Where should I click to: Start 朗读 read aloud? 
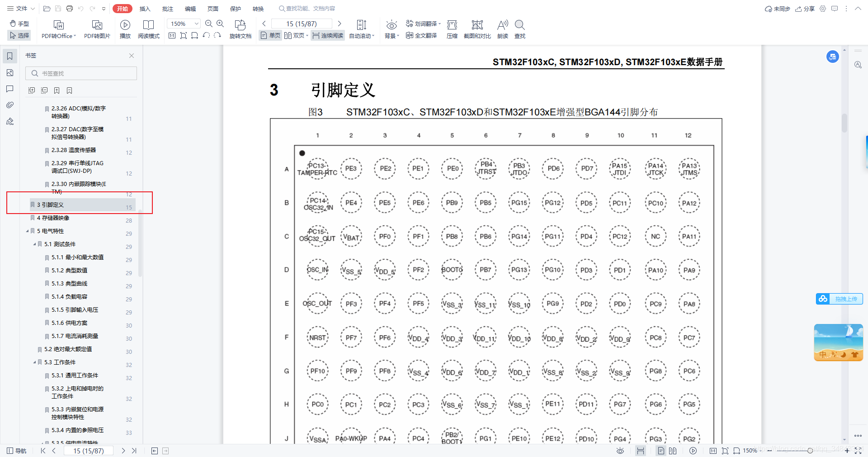(x=503, y=29)
